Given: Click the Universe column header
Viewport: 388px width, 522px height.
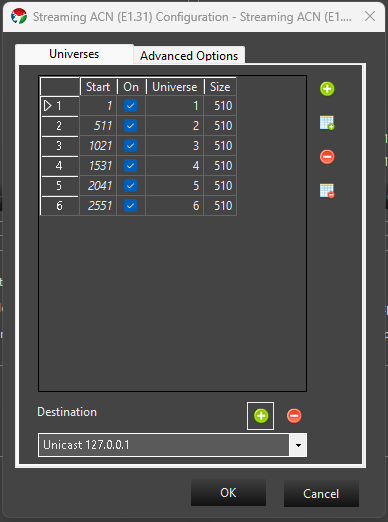Looking at the screenshot, I should 175,87.
